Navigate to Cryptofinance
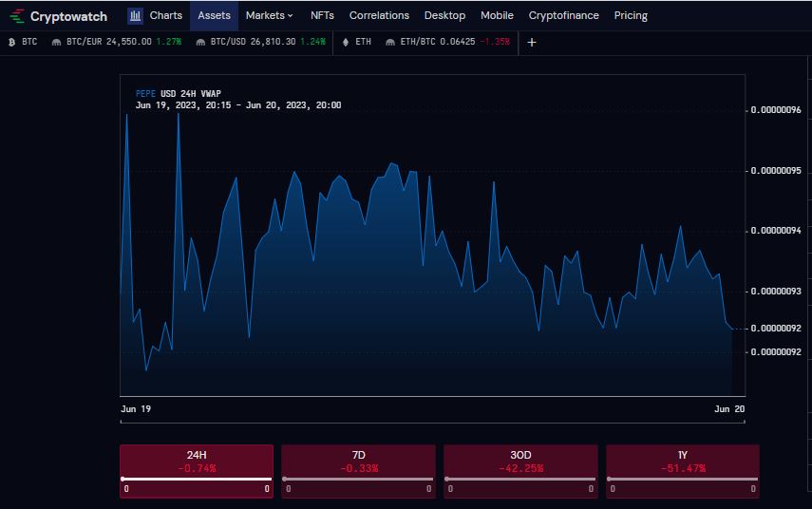This screenshot has width=812, height=509. point(563,15)
